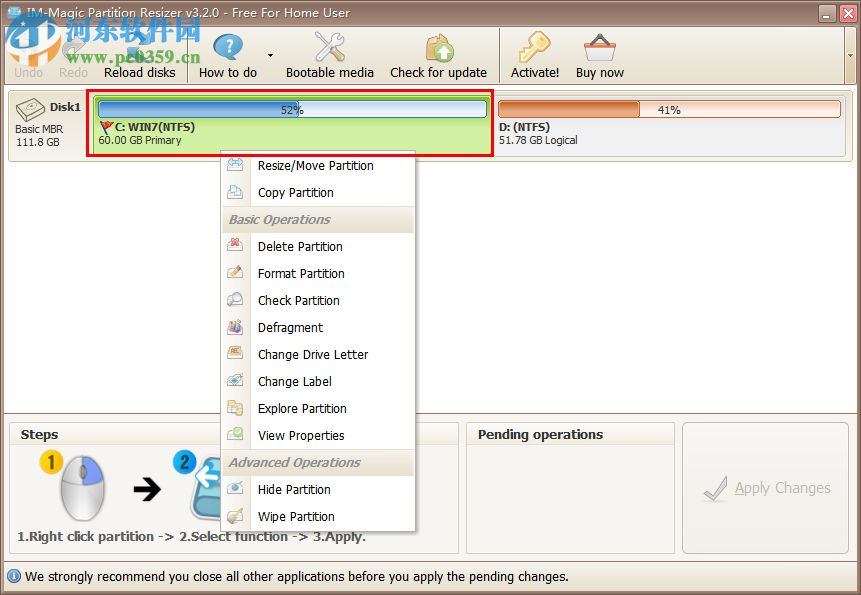
Task: Click the Change Drive Letter icon
Action: (235, 352)
